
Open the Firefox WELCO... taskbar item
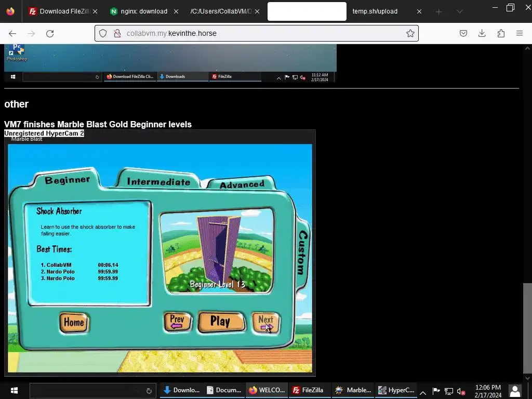click(x=267, y=390)
